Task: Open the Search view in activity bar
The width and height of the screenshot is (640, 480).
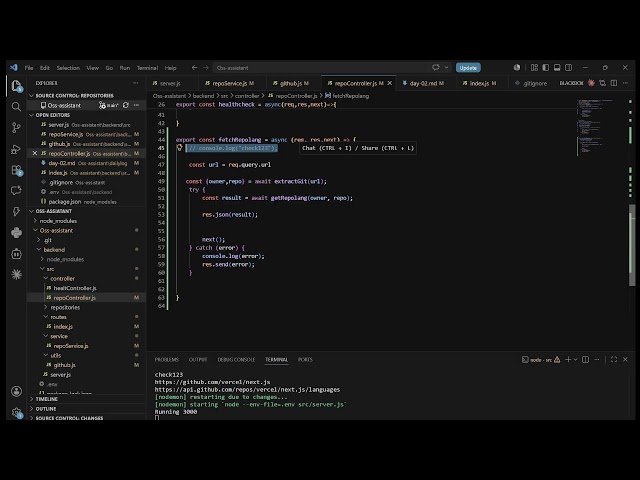Action: click(x=16, y=107)
